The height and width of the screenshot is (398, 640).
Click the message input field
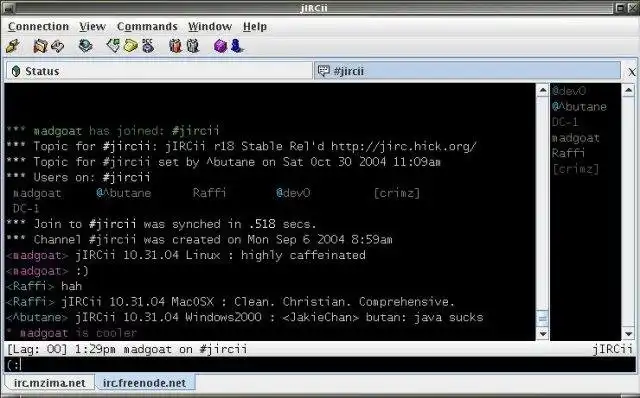pyautogui.click(x=320, y=365)
